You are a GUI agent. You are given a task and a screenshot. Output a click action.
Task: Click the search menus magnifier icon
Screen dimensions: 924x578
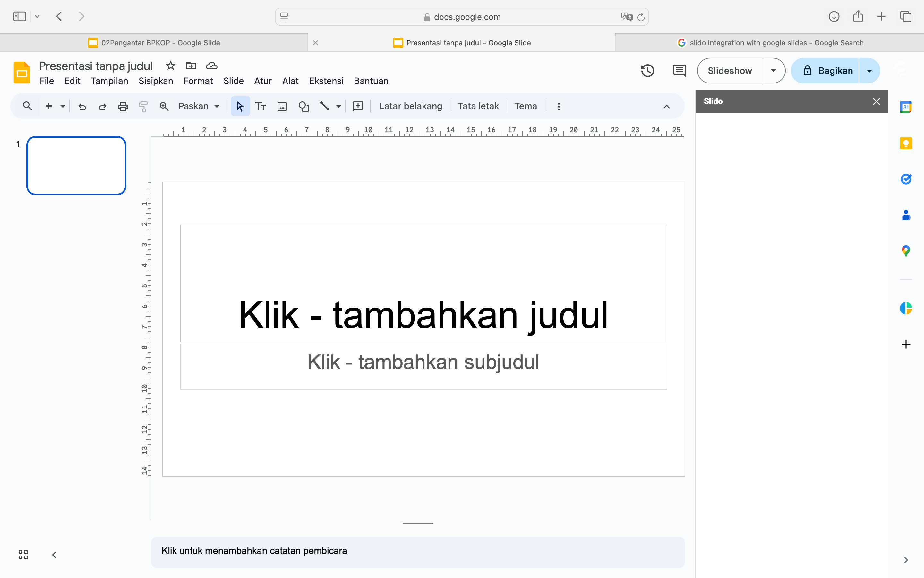click(x=27, y=106)
